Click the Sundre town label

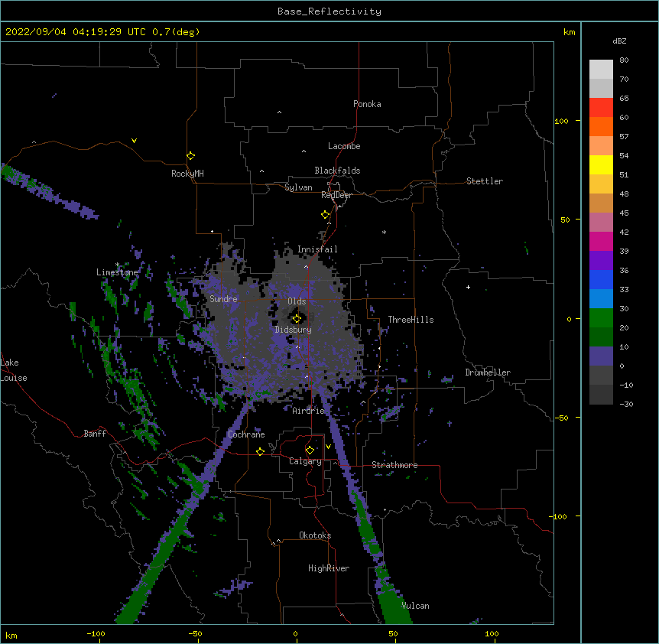coord(223,299)
